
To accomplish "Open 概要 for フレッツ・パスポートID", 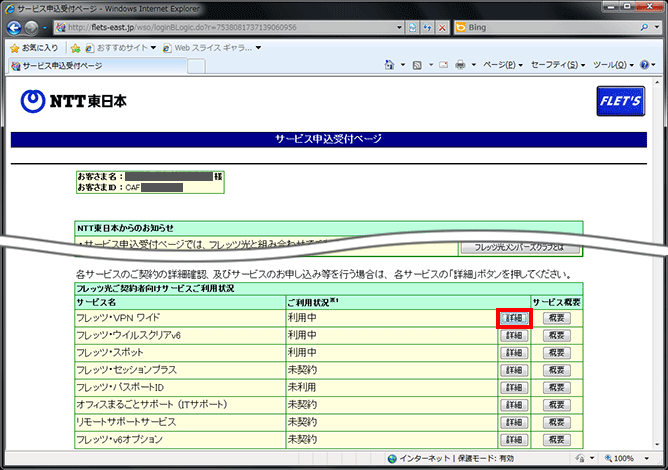I will [x=556, y=387].
